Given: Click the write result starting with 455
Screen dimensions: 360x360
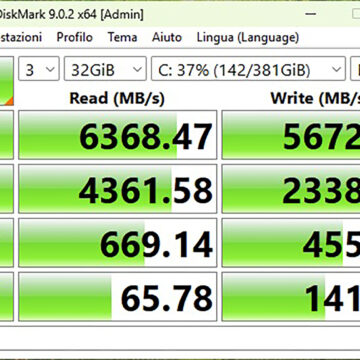Looking at the screenshot, I should point(291,243).
